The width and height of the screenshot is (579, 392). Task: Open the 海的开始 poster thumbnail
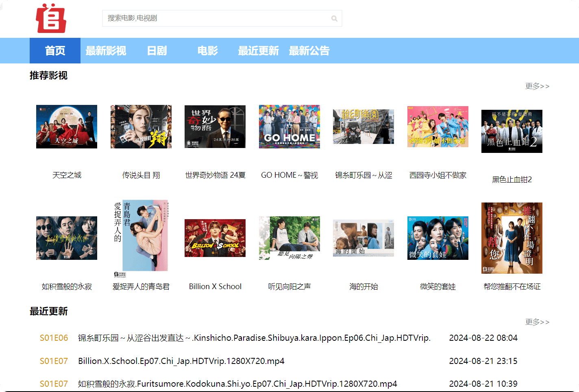click(364, 238)
